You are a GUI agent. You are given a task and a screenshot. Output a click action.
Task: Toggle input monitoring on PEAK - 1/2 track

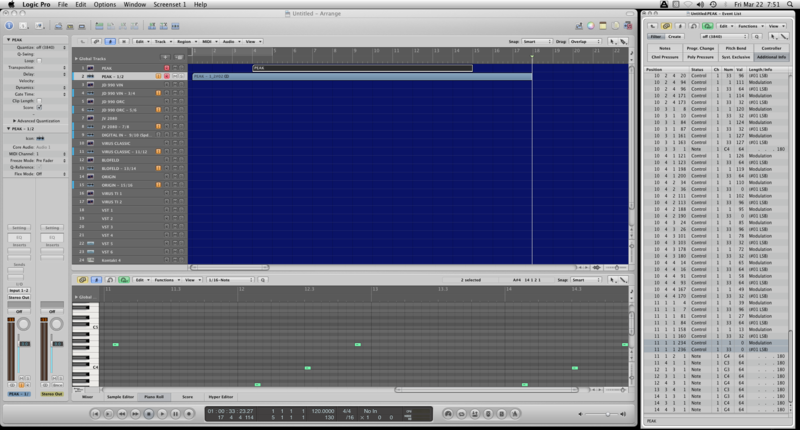[x=158, y=76]
